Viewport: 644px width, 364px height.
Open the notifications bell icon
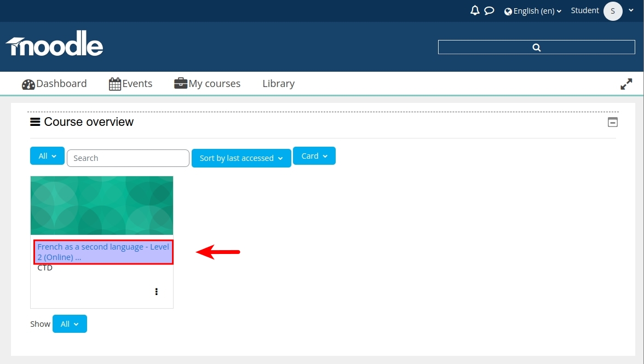click(x=475, y=10)
